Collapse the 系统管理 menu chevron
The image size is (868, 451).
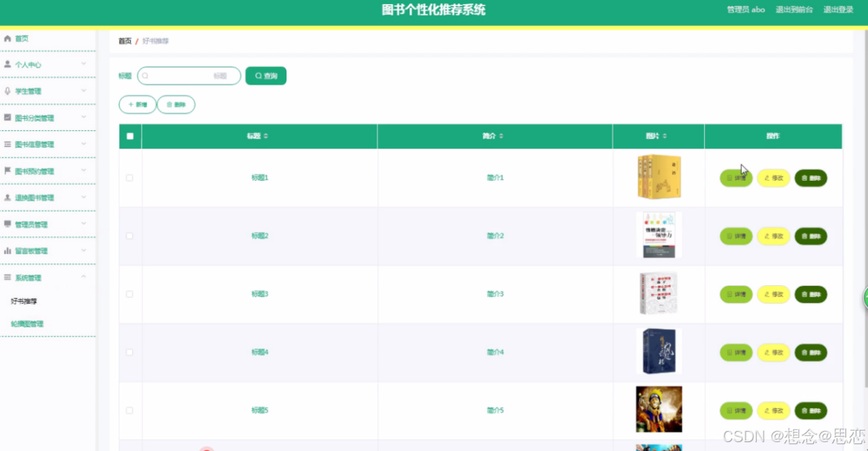(x=84, y=277)
